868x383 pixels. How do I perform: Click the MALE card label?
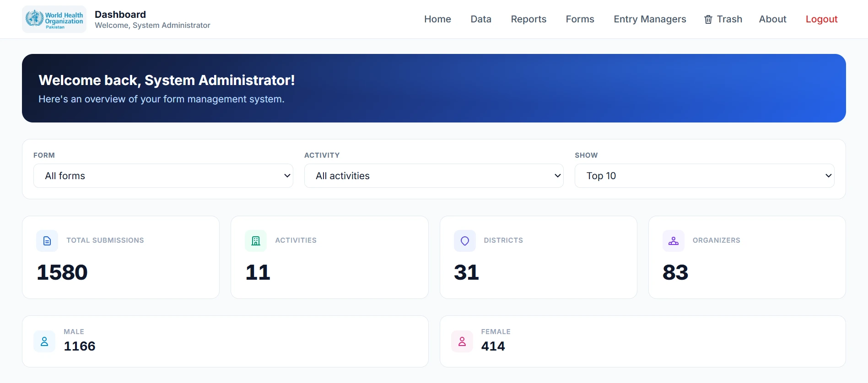coord(74,332)
